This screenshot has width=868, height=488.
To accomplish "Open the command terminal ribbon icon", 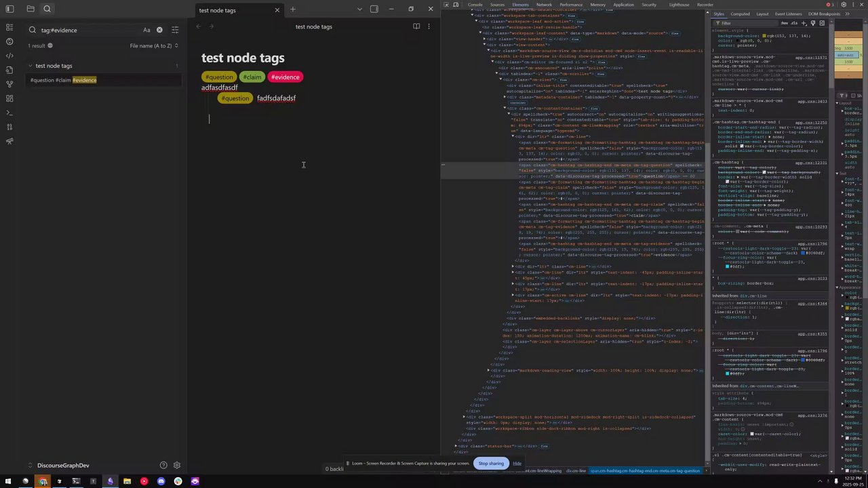I will (9, 113).
